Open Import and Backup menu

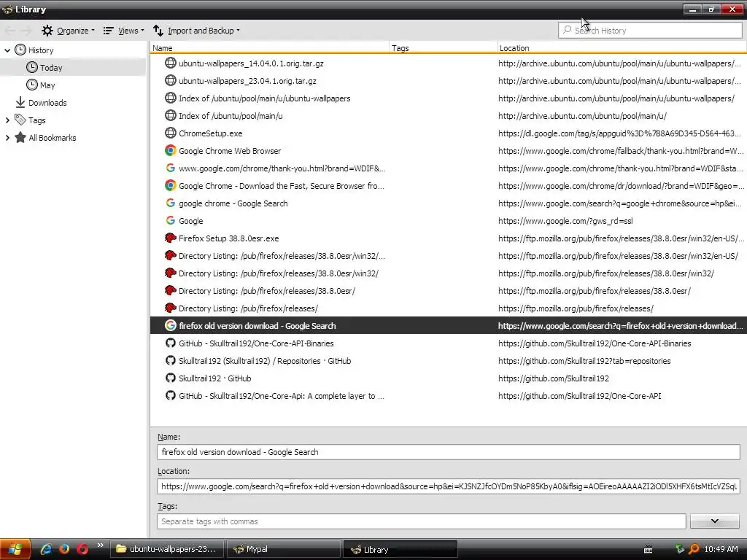[196, 31]
